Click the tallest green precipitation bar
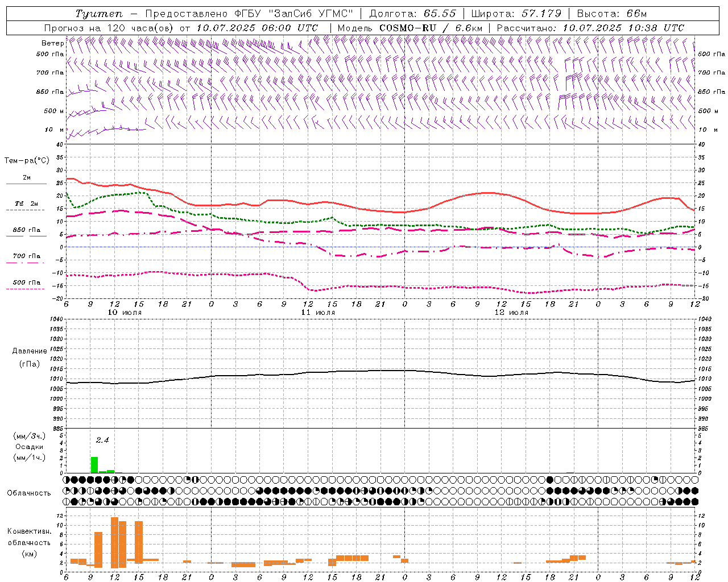728x582 pixels. [94, 465]
